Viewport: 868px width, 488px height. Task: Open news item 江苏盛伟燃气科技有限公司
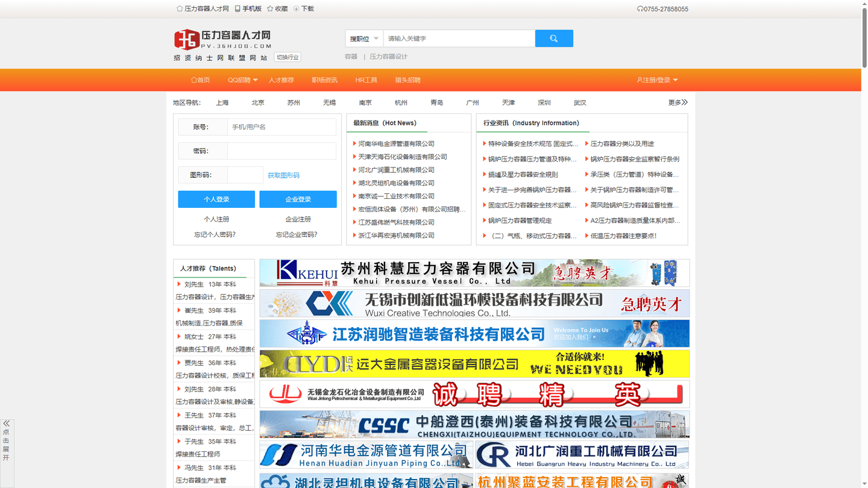point(396,223)
